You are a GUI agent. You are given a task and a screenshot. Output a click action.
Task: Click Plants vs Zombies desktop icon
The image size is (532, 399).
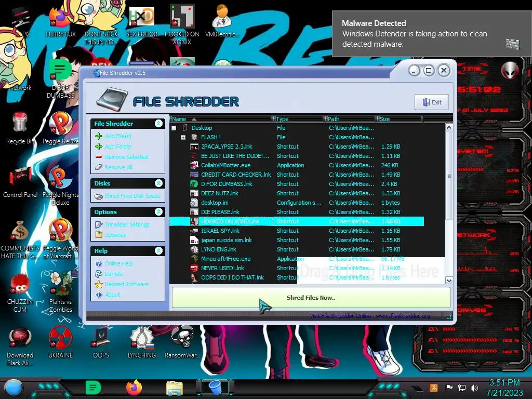[x=60, y=293]
